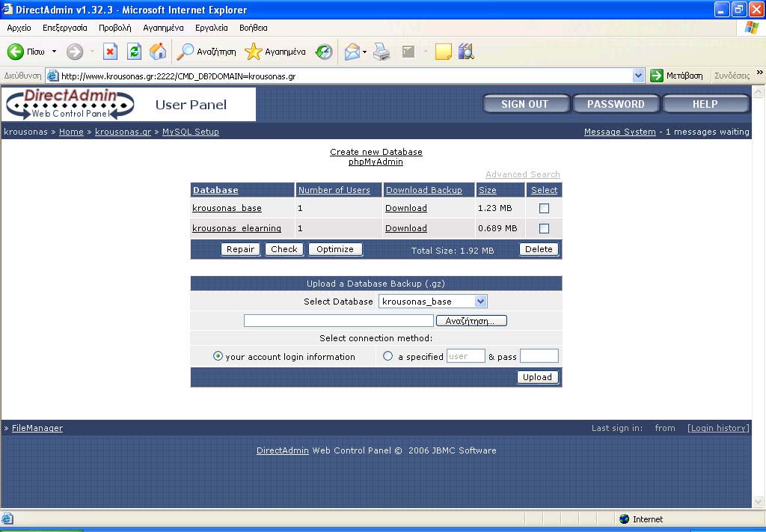Open the Mail button dropdown arrow
The width and height of the screenshot is (766, 532).
point(364,52)
